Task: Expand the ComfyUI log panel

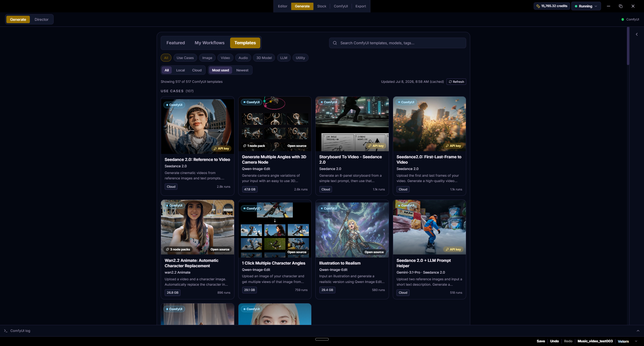Action: point(638,331)
